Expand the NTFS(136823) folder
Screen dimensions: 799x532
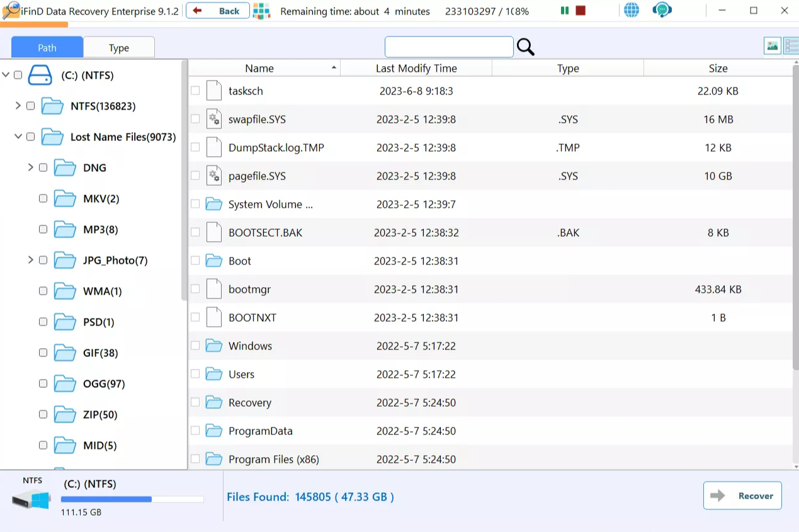tap(18, 106)
